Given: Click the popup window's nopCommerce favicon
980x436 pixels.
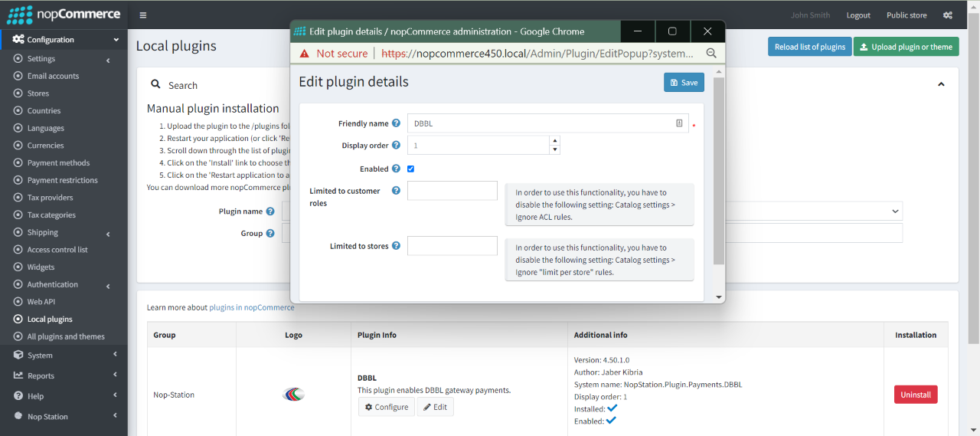Looking at the screenshot, I should click(x=300, y=31).
